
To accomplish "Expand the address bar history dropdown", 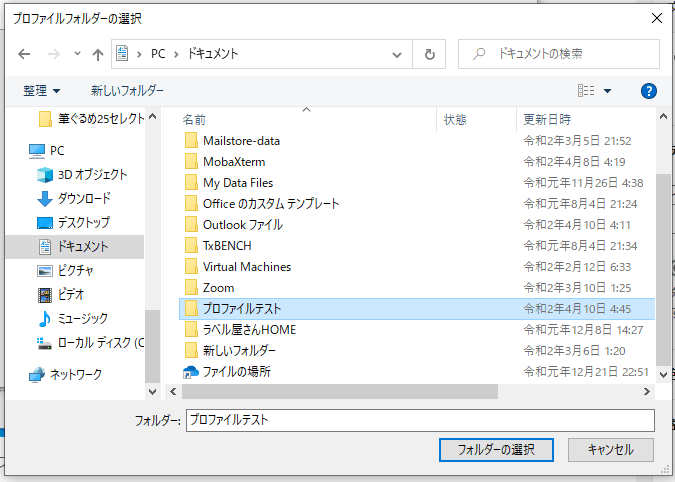I will click(399, 54).
